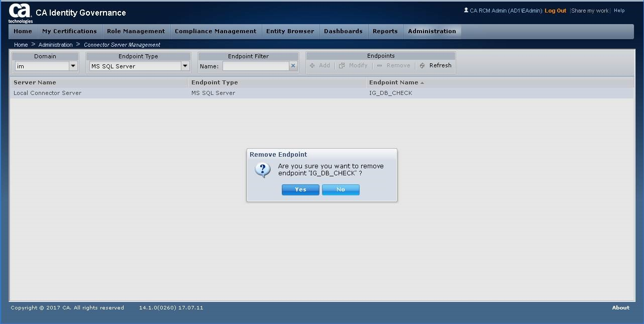Click the question mark icon in Remove Endpoint dialog
This screenshot has height=324, width=644.
tap(263, 170)
